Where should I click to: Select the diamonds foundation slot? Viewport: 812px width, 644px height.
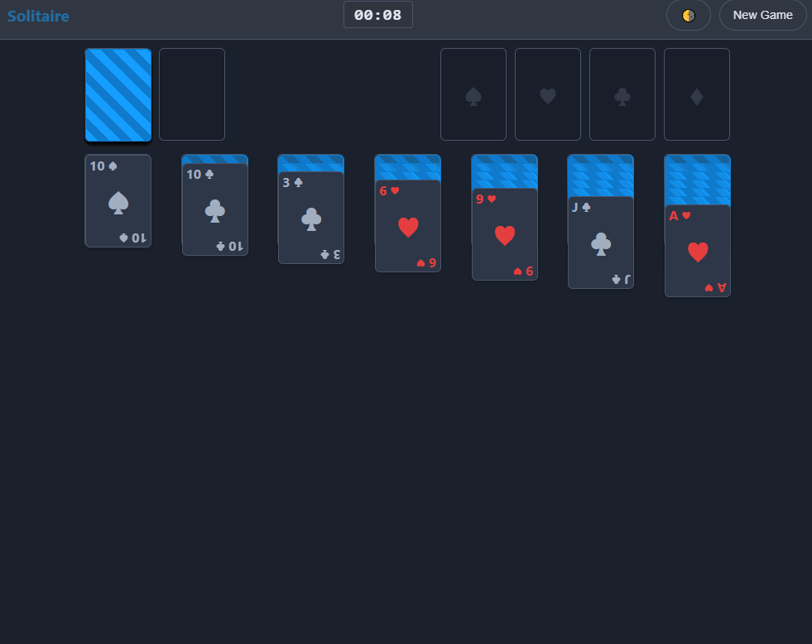tap(697, 94)
